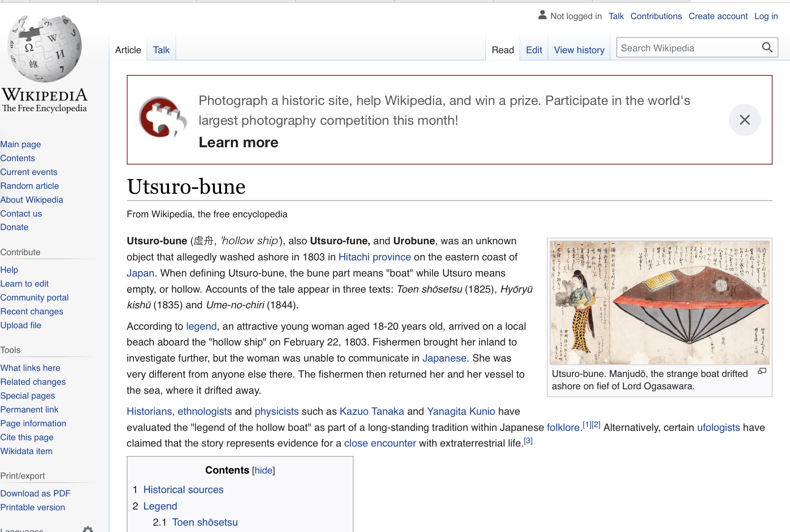
Task: Follow the Hitachi province link
Action: coord(374,257)
